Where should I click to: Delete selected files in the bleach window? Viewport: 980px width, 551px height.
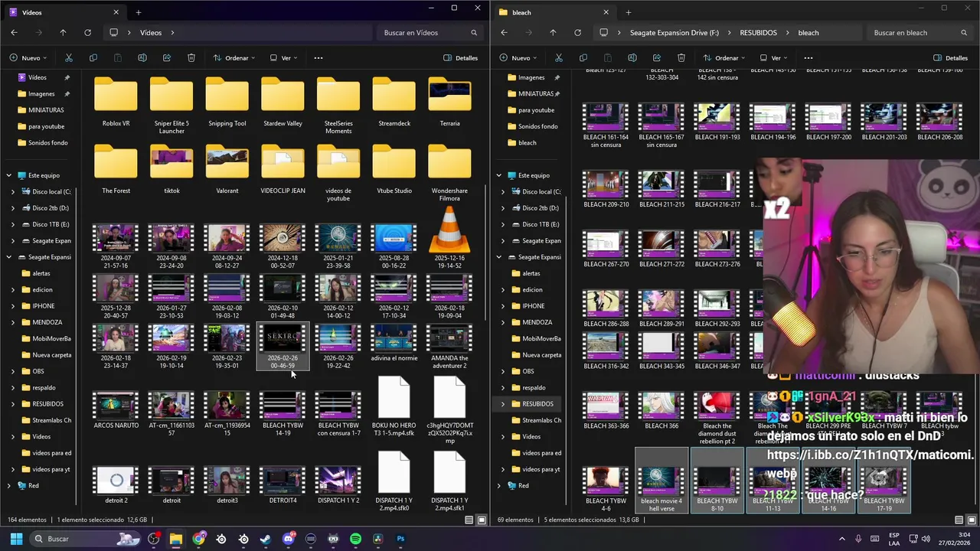[x=681, y=57]
